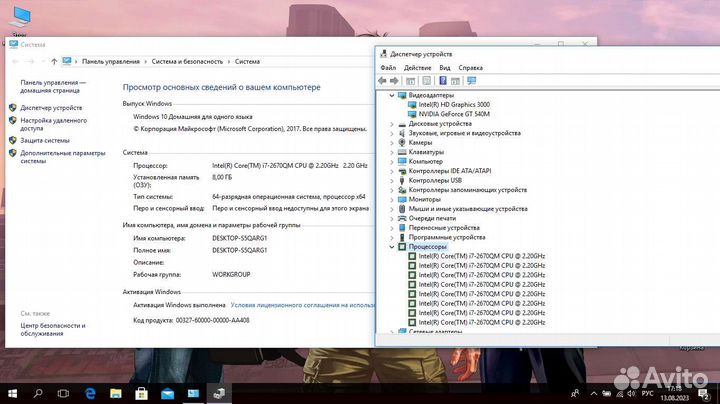Select the Intel(R) HD Graphics 3000 entry text
Screen dimensions: 720x404
point(454,105)
